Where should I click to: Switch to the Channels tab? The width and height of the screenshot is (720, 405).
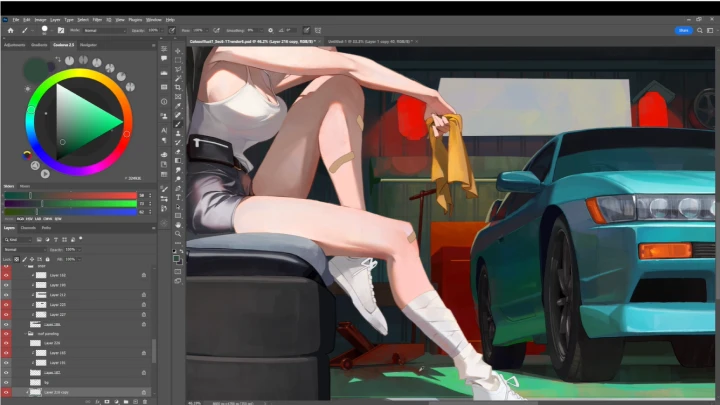(x=28, y=228)
